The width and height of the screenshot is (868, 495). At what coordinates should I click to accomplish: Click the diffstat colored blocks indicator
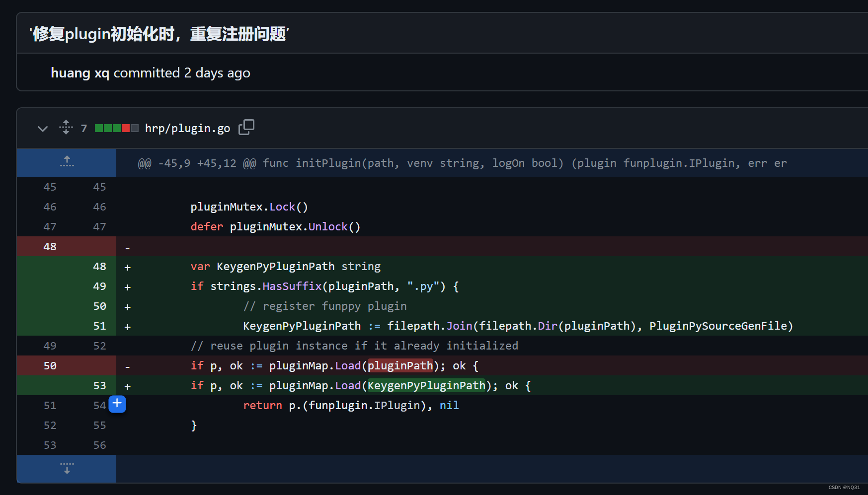[116, 128]
